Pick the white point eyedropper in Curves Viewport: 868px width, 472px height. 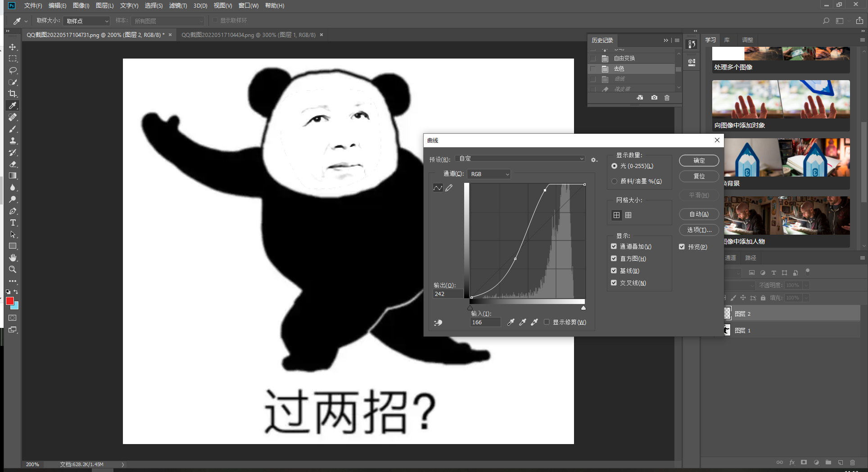pos(534,322)
